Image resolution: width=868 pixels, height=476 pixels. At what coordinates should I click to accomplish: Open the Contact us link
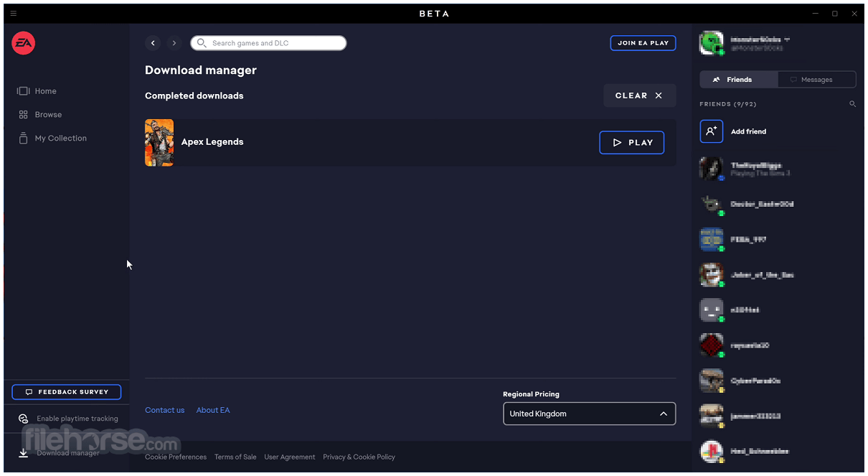pyautogui.click(x=165, y=411)
